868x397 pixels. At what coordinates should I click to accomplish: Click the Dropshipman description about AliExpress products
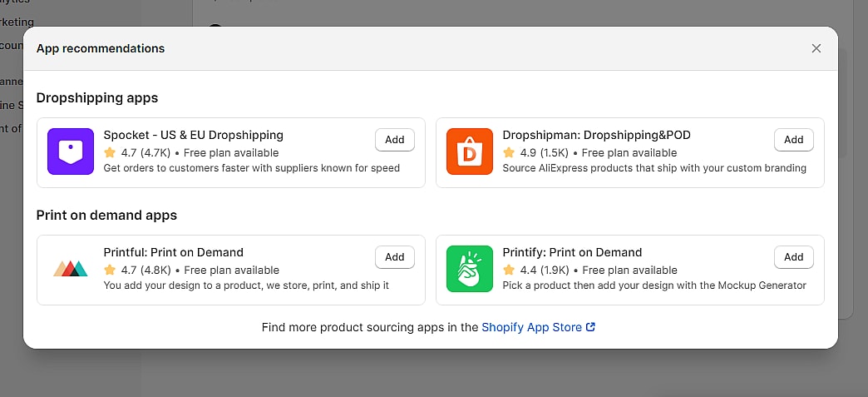pos(654,167)
